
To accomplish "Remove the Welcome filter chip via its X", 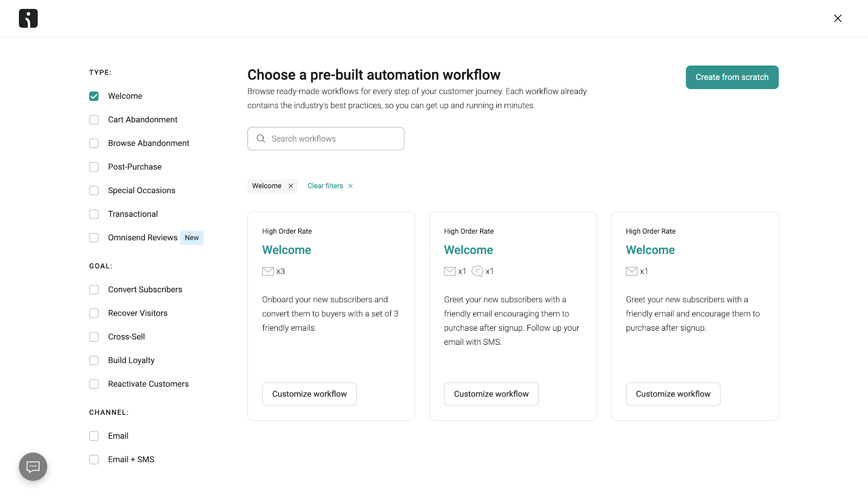I will (x=291, y=185).
